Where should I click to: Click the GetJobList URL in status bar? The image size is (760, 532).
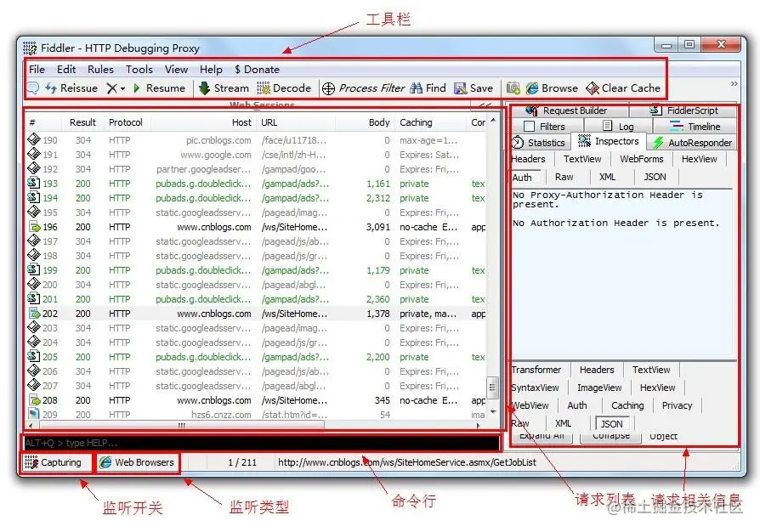click(407, 462)
